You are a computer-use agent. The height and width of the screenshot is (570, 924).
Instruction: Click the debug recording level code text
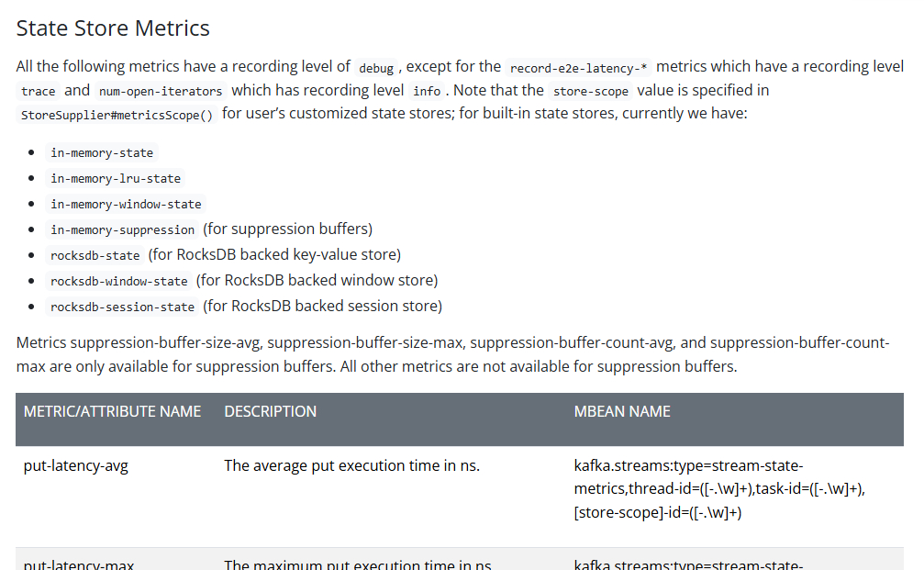tap(376, 68)
